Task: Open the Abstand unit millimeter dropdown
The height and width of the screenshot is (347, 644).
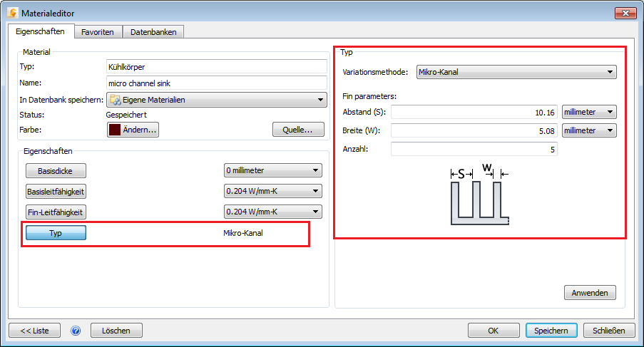Action: pos(589,112)
